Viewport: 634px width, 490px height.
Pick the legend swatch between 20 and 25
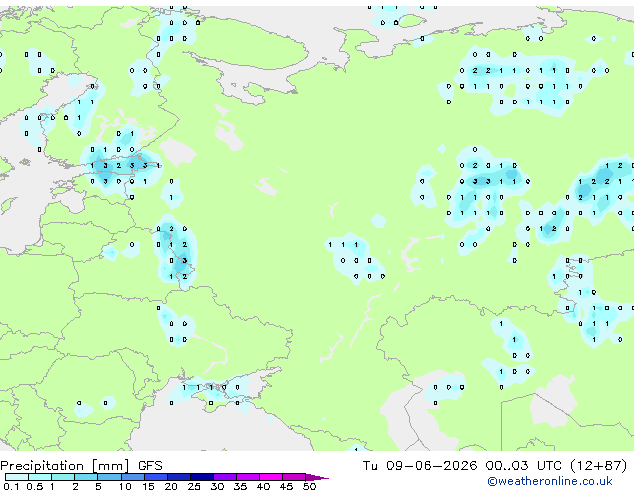[x=179, y=477]
